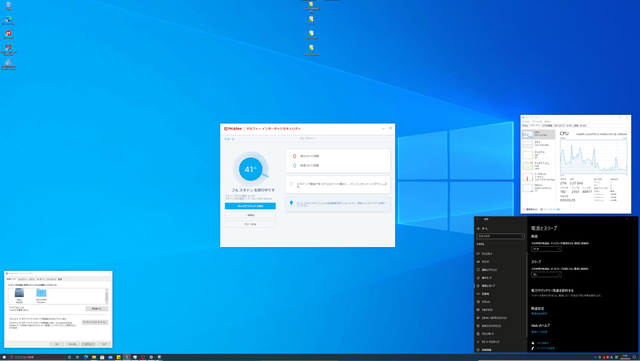Click the Boot Camp restart button

[x=97, y=309]
